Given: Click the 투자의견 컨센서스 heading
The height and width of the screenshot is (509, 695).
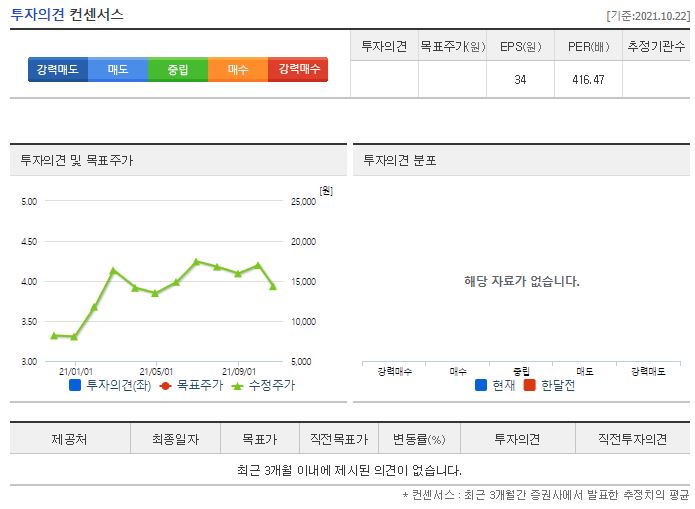Looking at the screenshot, I should (67, 15).
